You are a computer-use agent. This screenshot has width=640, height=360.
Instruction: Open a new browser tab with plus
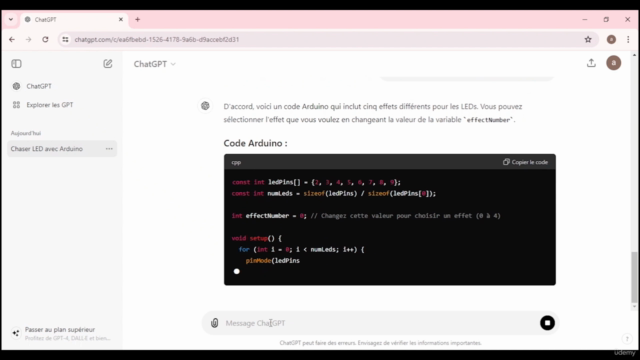click(138, 19)
